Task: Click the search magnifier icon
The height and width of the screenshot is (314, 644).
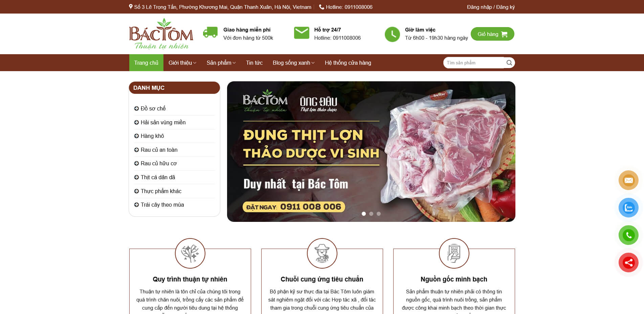Action: tap(509, 63)
